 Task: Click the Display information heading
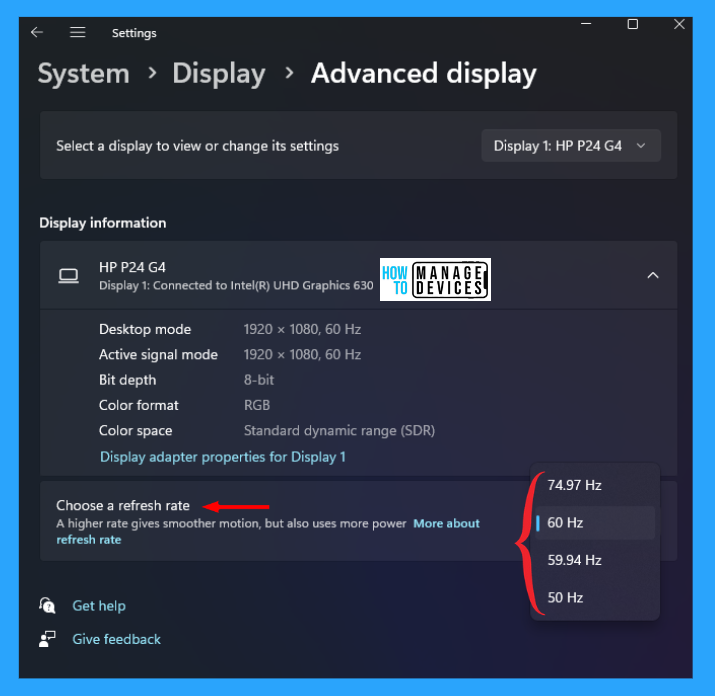(x=103, y=223)
